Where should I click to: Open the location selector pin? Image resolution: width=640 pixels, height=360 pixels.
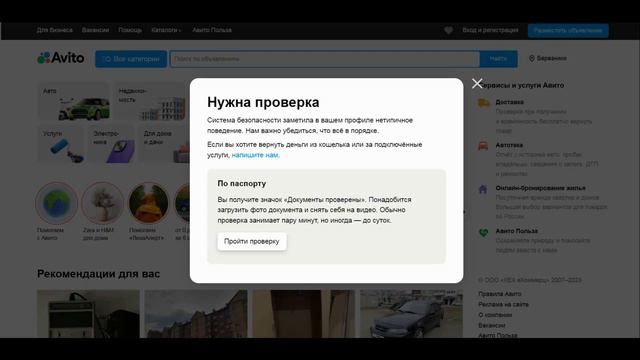pos(531,59)
